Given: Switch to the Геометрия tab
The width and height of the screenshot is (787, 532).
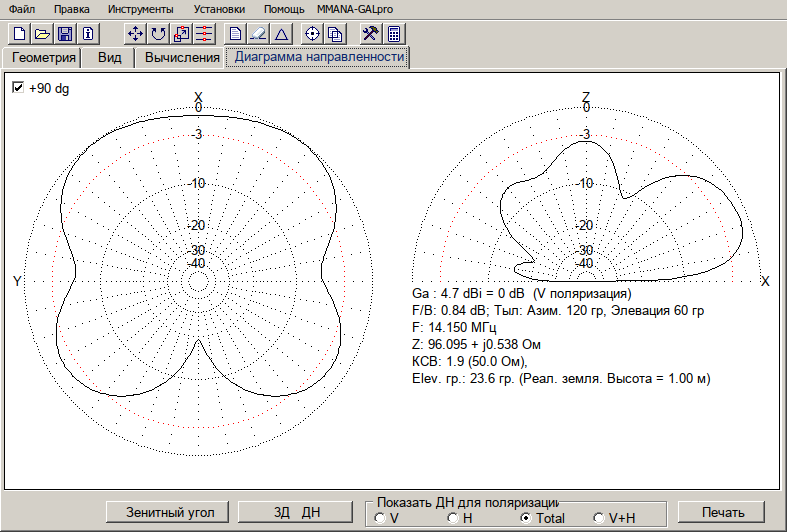Looking at the screenshot, I should pos(44,57).
